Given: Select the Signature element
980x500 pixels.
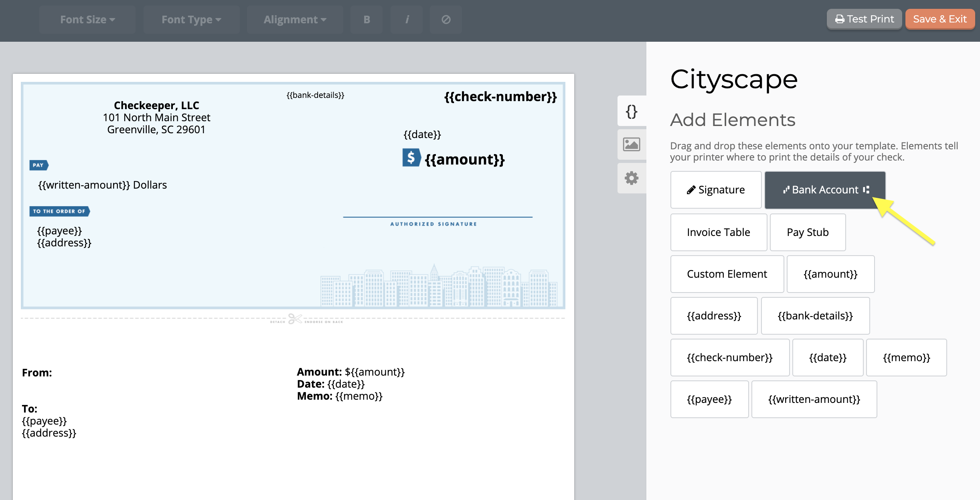Looking at the screenshot, I should (716, 190).
